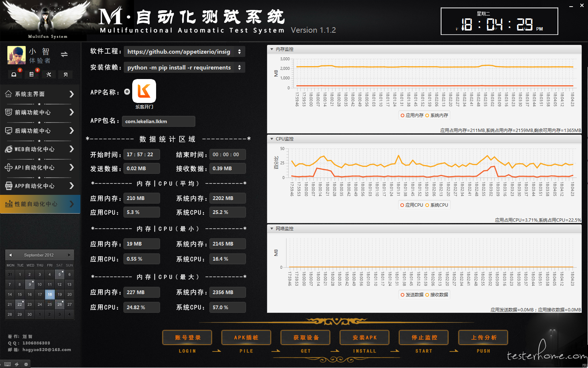
Task: Click the digital clock display
Action: point(499,21)
